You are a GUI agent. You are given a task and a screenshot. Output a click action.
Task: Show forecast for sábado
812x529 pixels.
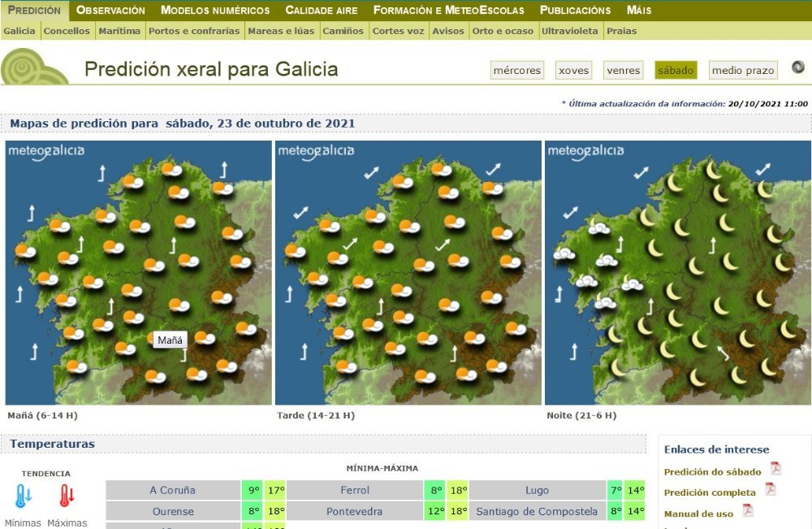tap(676, 71)
